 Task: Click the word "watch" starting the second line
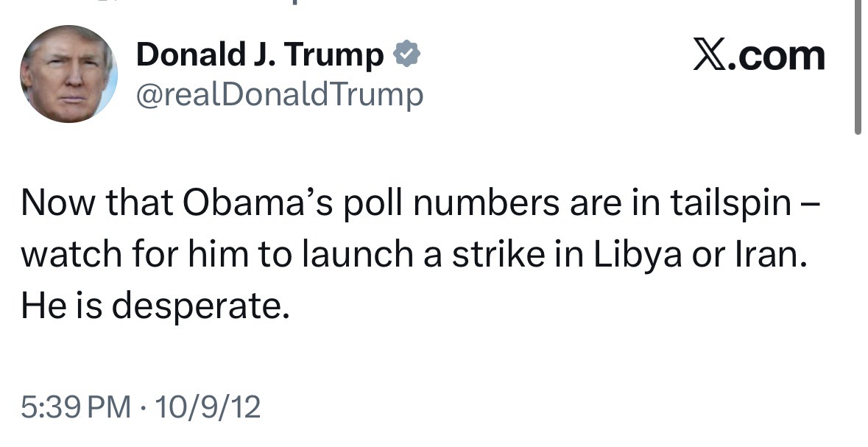point(69,254)
